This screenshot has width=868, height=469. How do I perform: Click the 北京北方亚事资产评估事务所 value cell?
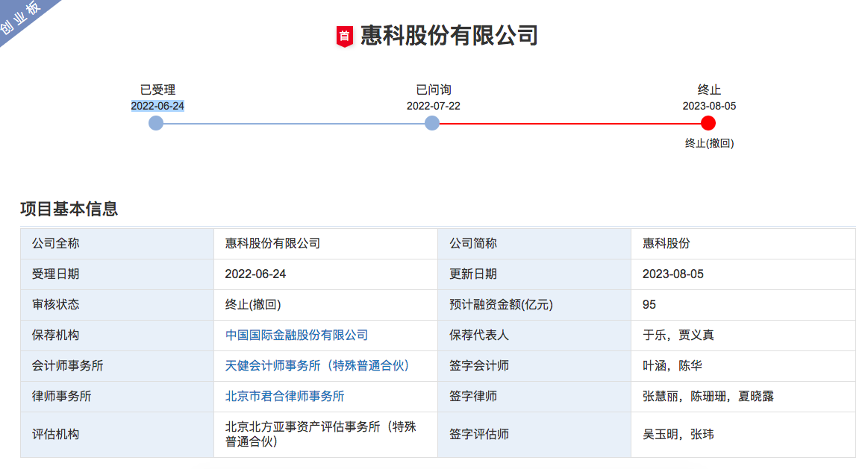[x=325, y=434]
